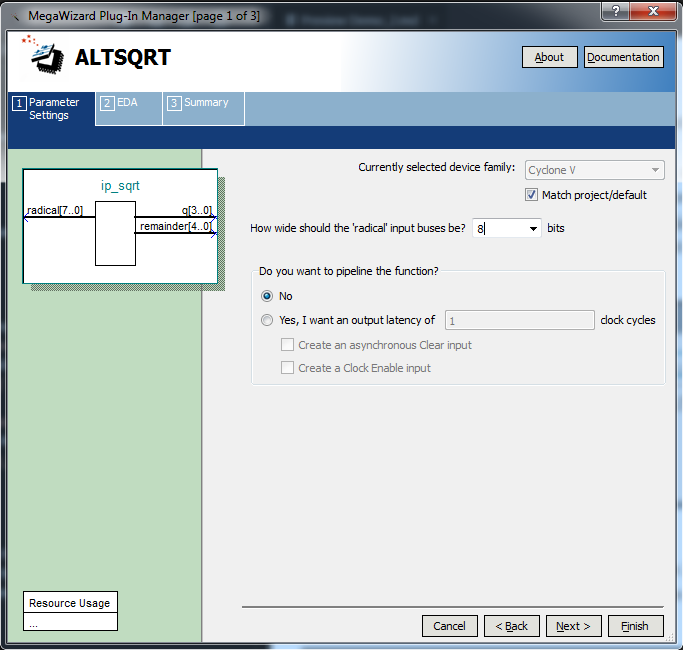The image size is (683, 650).
Task: Go back with the Back button
Action: click(512, 626)
